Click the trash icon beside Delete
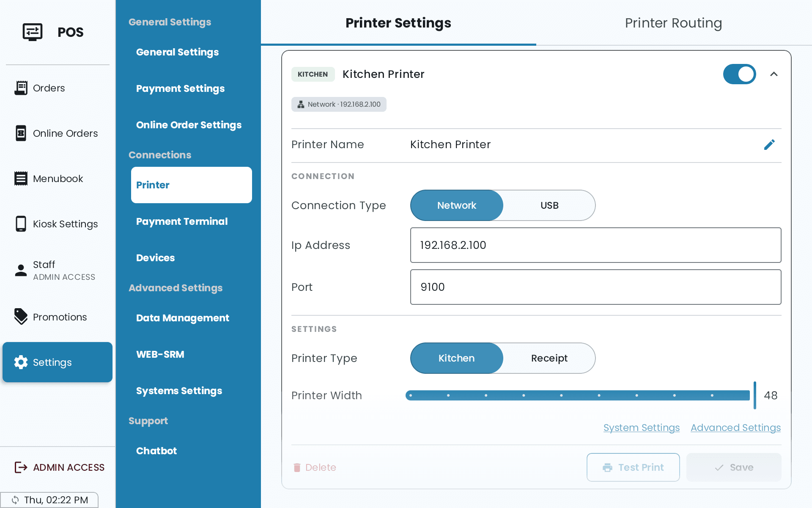Image resolution: width=812 pixels, height=508 pixels. pos(297,467)
